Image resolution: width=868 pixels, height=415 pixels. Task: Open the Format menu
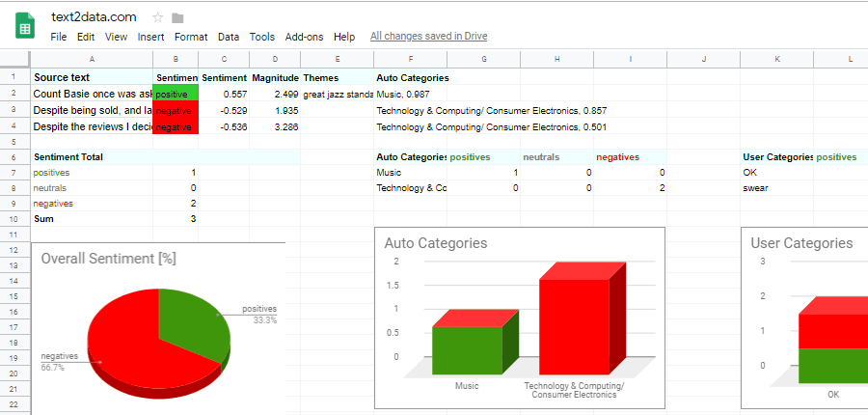coord(191,37)
